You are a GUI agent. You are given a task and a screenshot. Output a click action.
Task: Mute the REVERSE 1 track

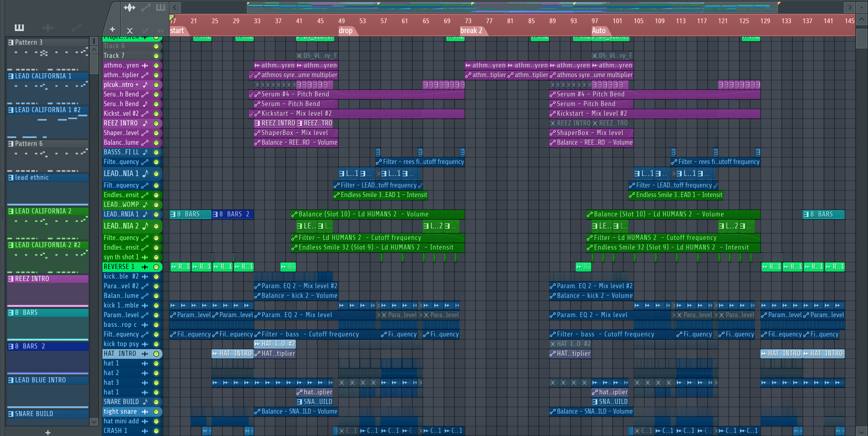(x=156, y=267)
